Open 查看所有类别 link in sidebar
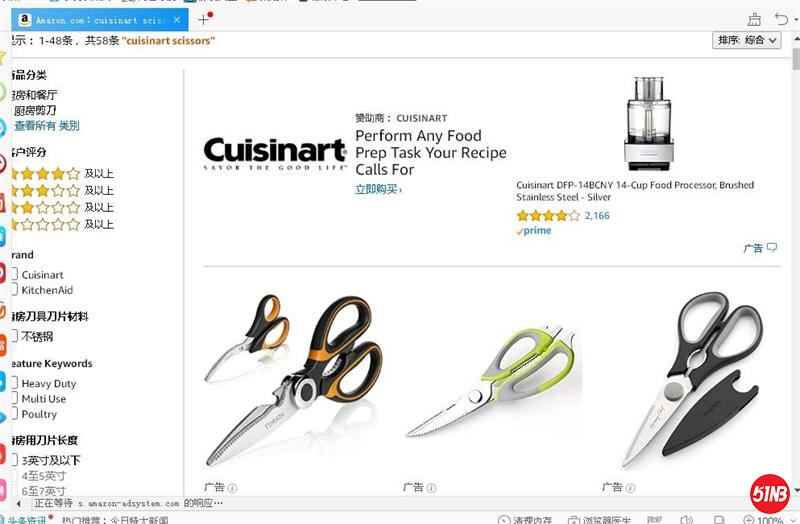Image resolution: width=800 pixels, height=524 pixels. coord(46,126)
